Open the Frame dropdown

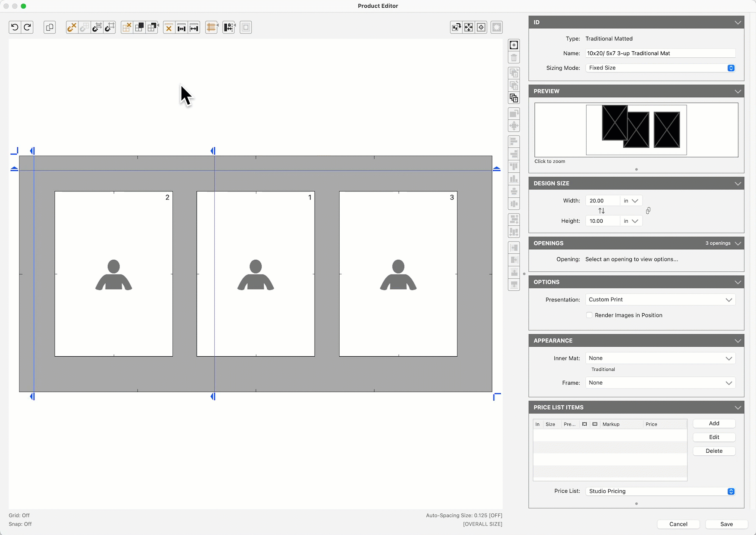[x=660, y=383]
